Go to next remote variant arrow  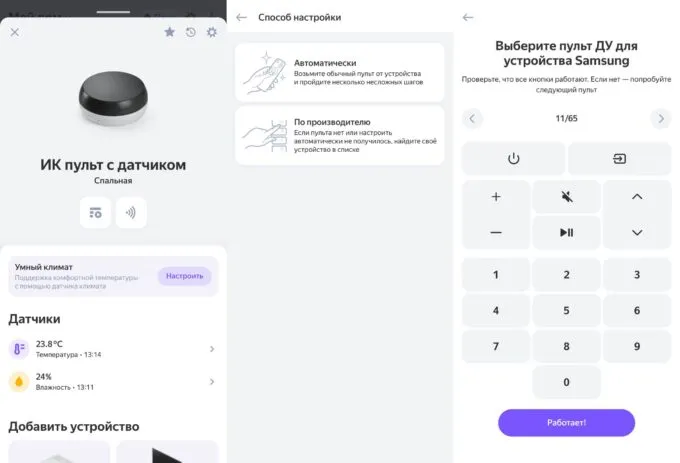[660, 118]
